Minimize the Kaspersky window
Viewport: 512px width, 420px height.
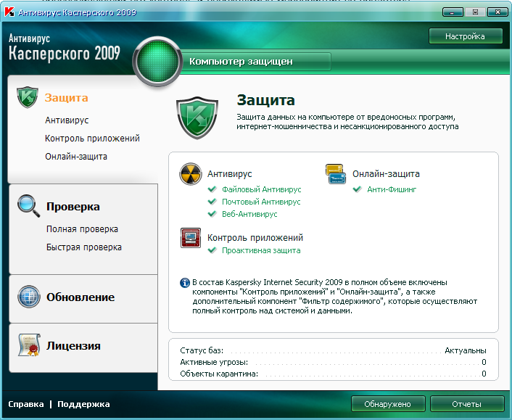453,12
